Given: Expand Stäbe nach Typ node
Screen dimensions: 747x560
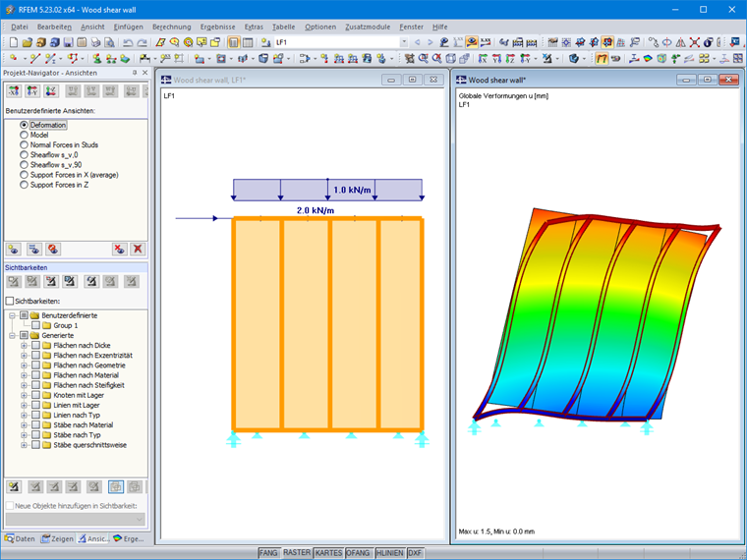Looking at the screenshot, I should (24, 435).
